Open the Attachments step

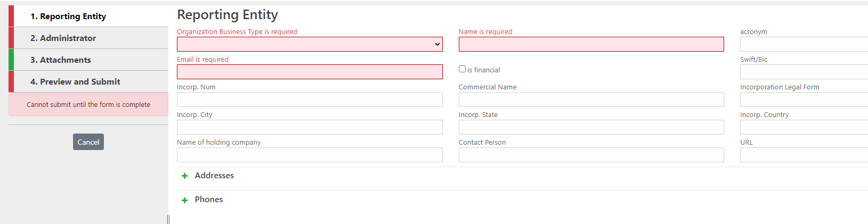[x=60, y=60]
